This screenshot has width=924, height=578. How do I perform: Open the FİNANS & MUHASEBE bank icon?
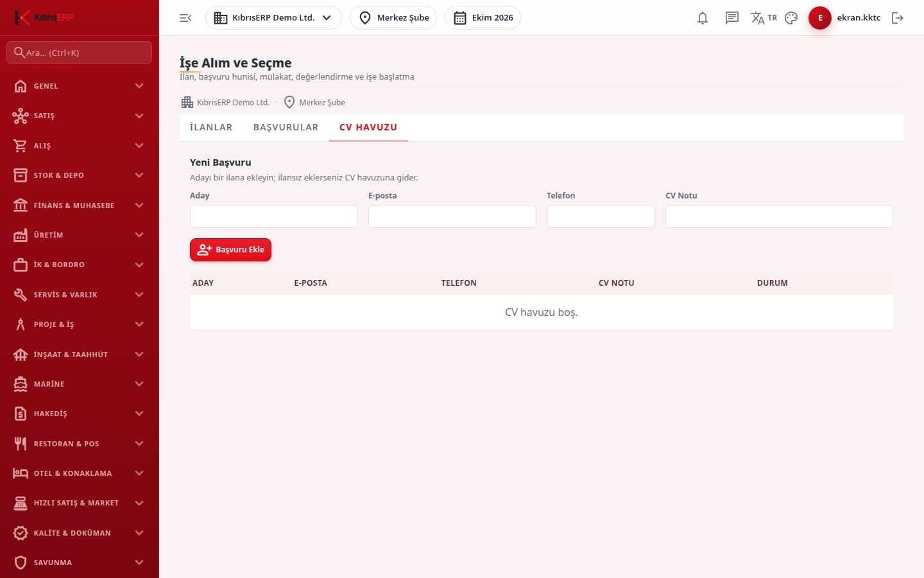21,206
